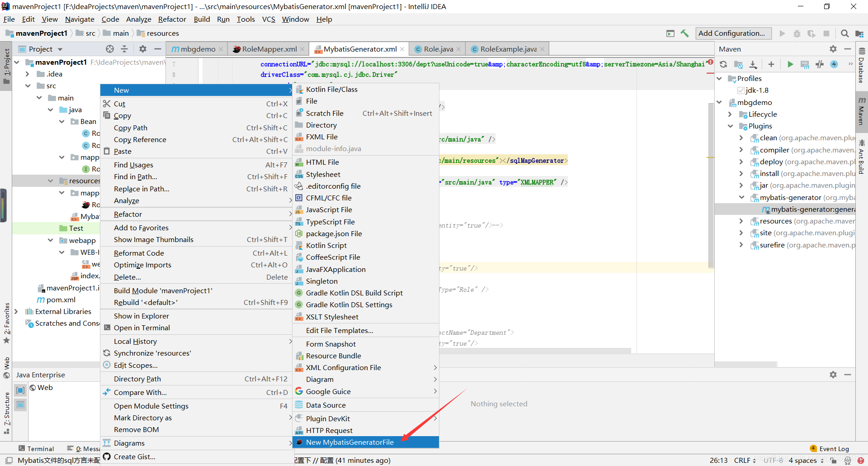Click the Kotlin File/Class icon
Viewport: 868px width, 466px height.
tap(299, 89)
